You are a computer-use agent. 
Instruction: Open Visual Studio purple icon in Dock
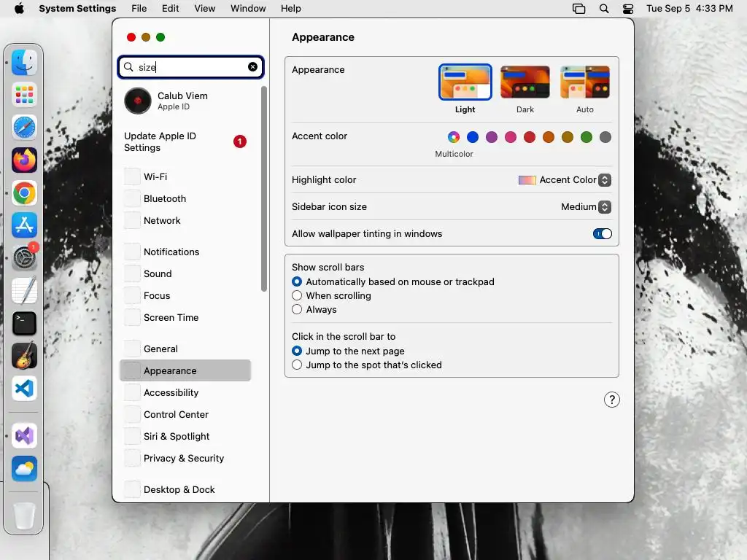click(x=24, y=436)
